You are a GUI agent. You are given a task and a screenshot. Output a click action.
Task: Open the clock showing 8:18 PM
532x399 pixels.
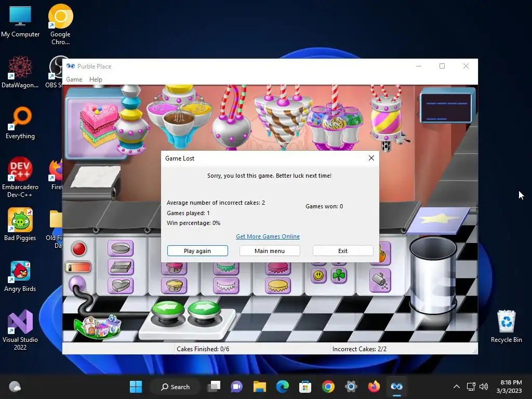[509, 387]
